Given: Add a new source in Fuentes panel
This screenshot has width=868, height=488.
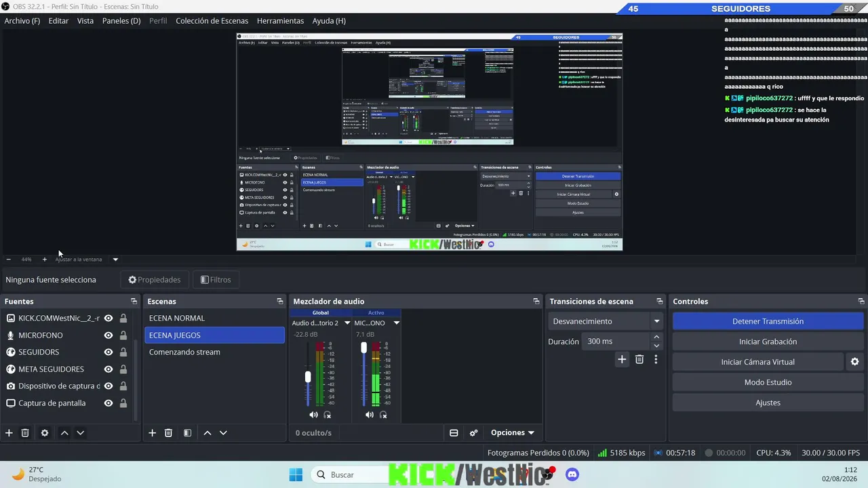Looking at the screenshot, I should coord(9,433).
